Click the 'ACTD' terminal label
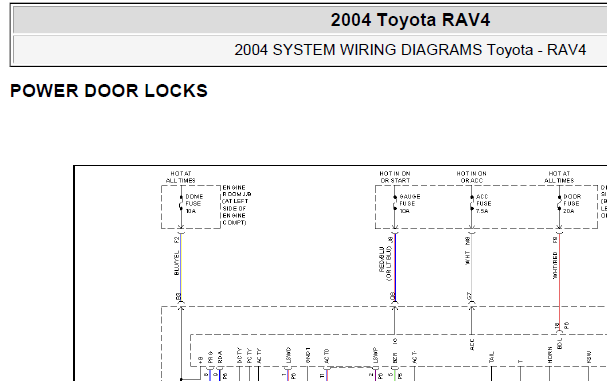Image resolution: width=607 pixels, height=381 pixels. [327, 356]
